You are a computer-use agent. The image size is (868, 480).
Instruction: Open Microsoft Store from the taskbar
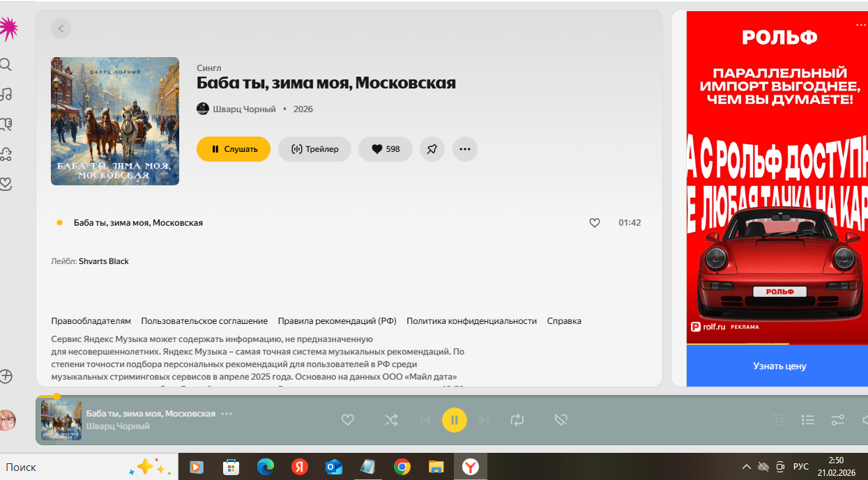click(231, 467)
